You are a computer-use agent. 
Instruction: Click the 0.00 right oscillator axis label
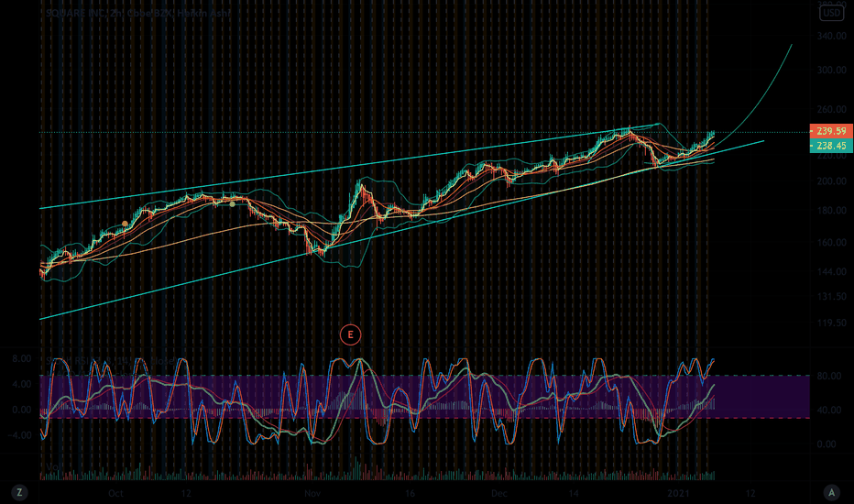pyautogui.click(x=827, y=444)
